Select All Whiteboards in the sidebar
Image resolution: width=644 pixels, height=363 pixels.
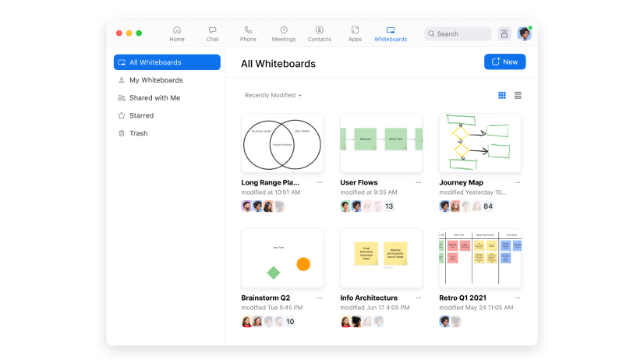167,62
